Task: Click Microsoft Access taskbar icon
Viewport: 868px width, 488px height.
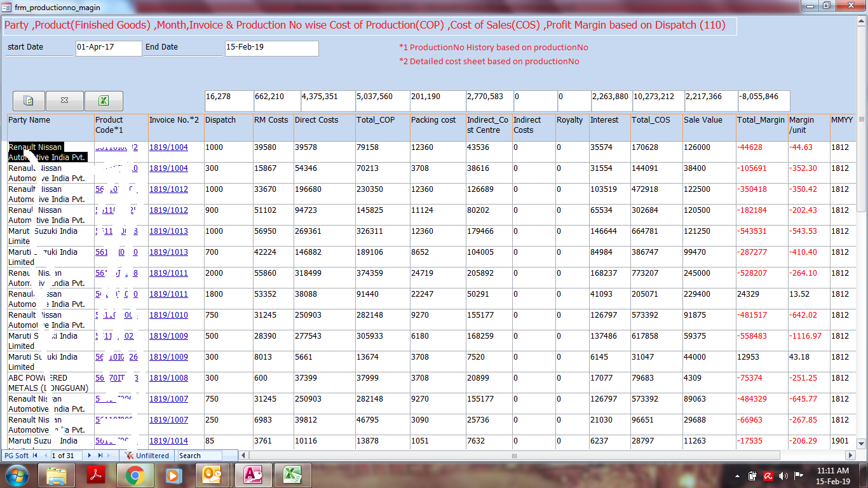Action: [x=253, y=475]
